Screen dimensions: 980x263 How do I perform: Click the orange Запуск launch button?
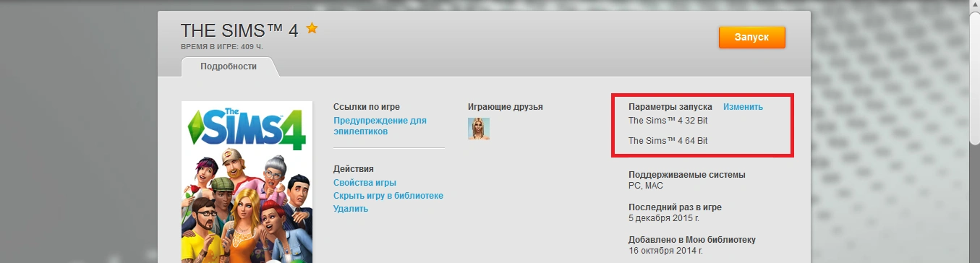click(751, 38)
